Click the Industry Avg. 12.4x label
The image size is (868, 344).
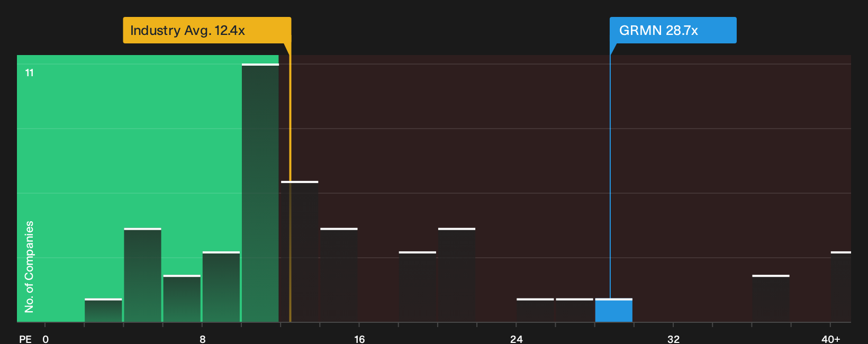[x=207, y=30]
